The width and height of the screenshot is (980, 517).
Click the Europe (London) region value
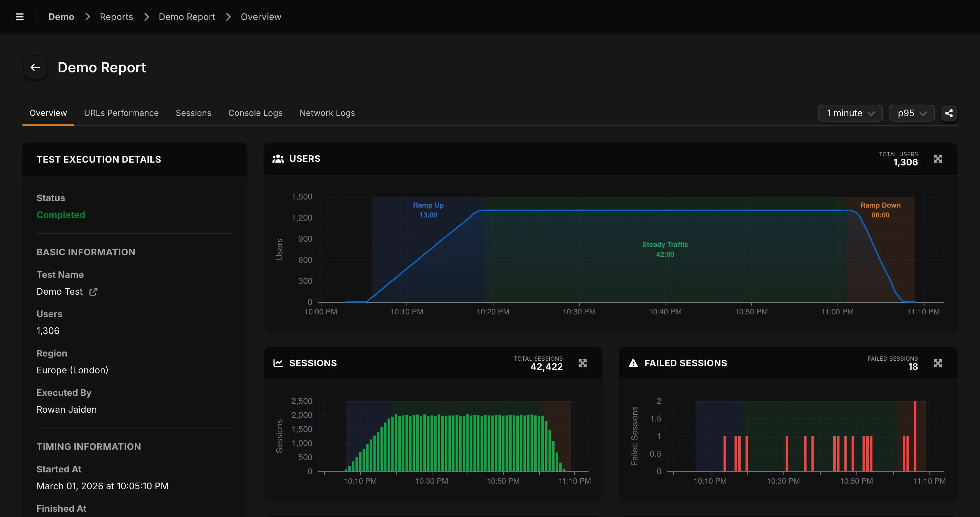click(72, 370)
